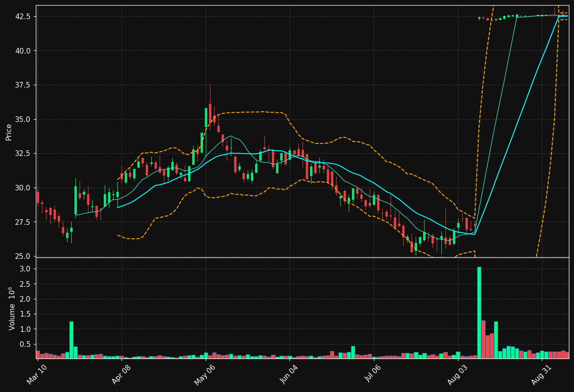Click the Jun 04 date label
Viewport: 574px width, 392px height.
click(x=289, y=375)
